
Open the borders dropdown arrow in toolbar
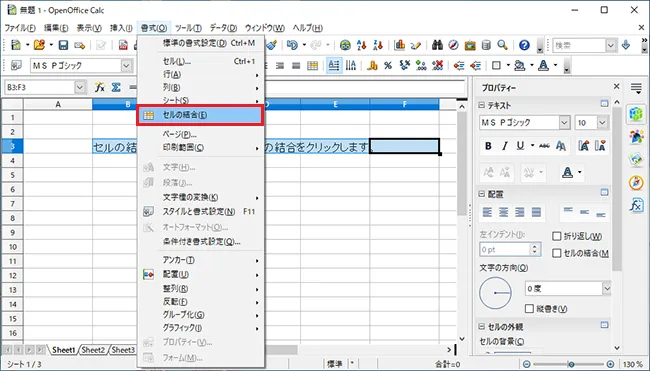pyautogui.click(x=508, y=65)
